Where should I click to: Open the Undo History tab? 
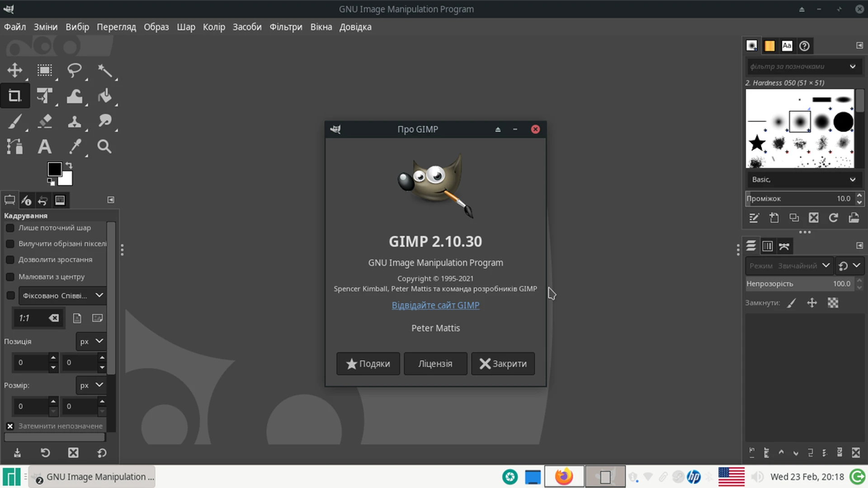click(x=43, y=200)
